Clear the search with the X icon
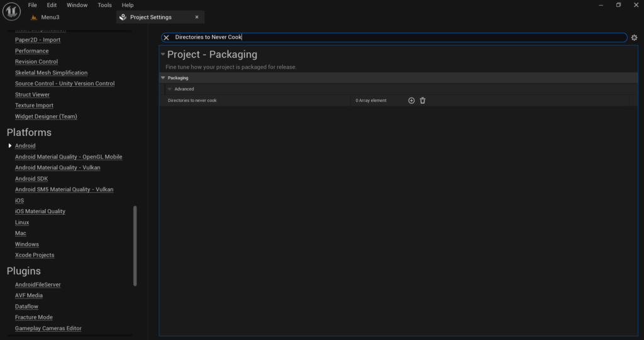Screen dimensions: 644x340 tap(166, 37)
